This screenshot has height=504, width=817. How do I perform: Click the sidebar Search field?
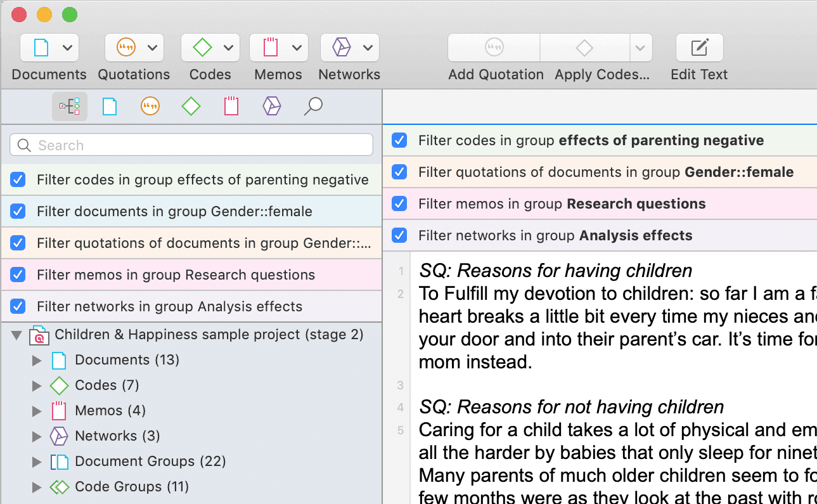coord(191,145)
